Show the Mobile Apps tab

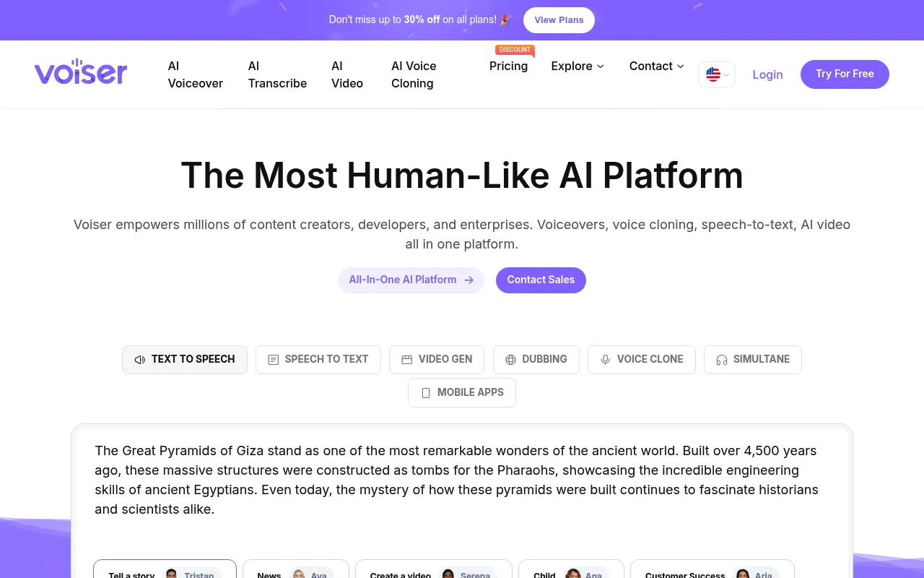462,393
